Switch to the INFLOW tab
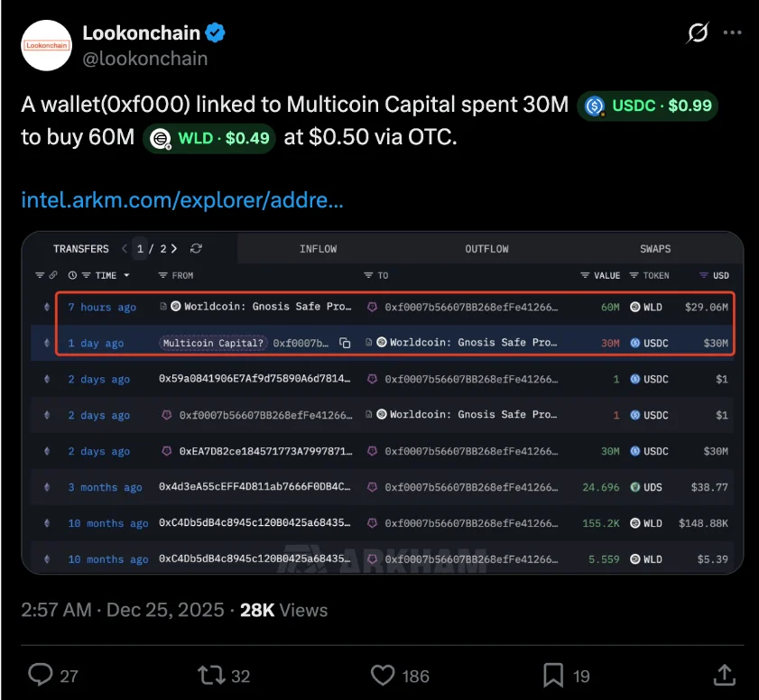 (318, 249)
